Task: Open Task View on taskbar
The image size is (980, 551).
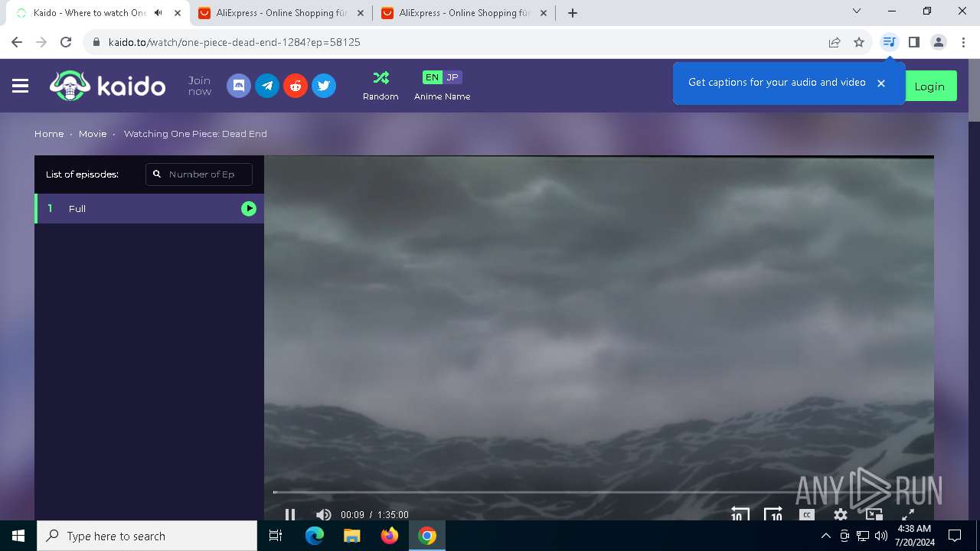Action: tap(276, 536)
